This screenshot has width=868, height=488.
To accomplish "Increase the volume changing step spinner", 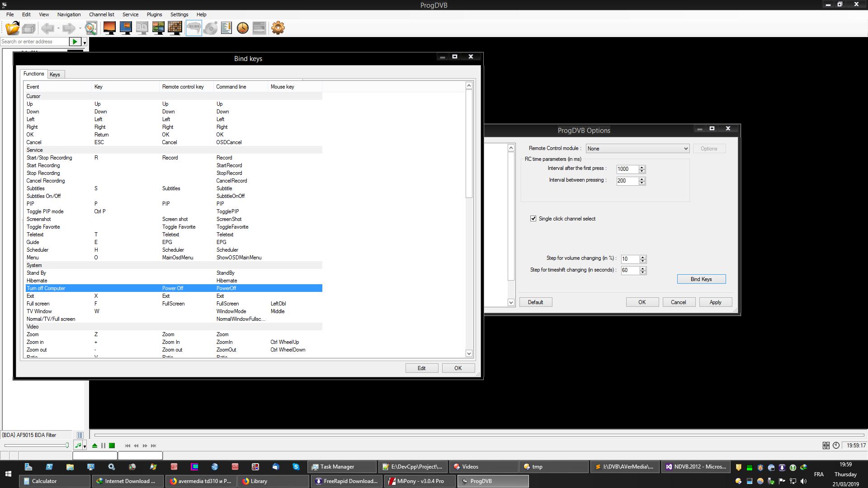I will [x=643, y=257].
